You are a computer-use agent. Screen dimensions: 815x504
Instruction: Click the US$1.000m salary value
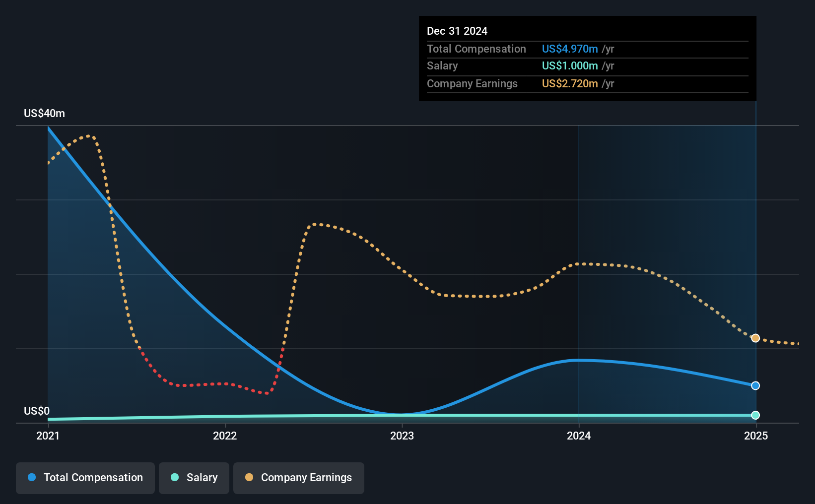(570, 65)
